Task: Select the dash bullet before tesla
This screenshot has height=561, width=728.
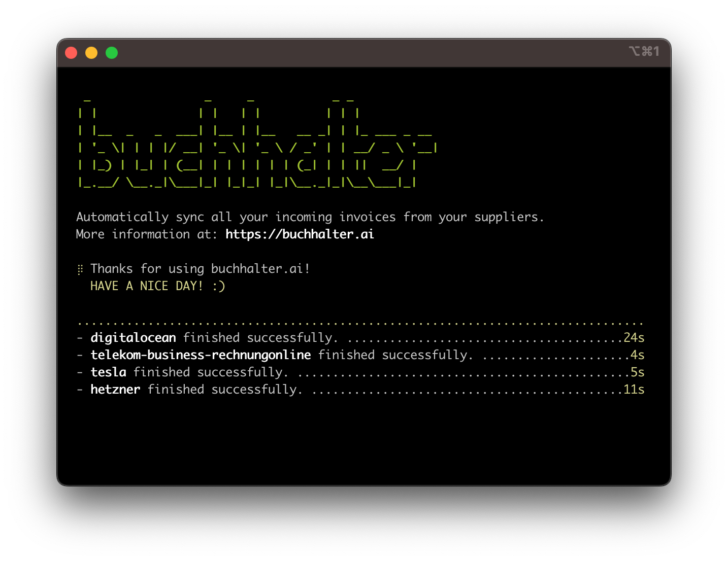Action: click(79, 372)
